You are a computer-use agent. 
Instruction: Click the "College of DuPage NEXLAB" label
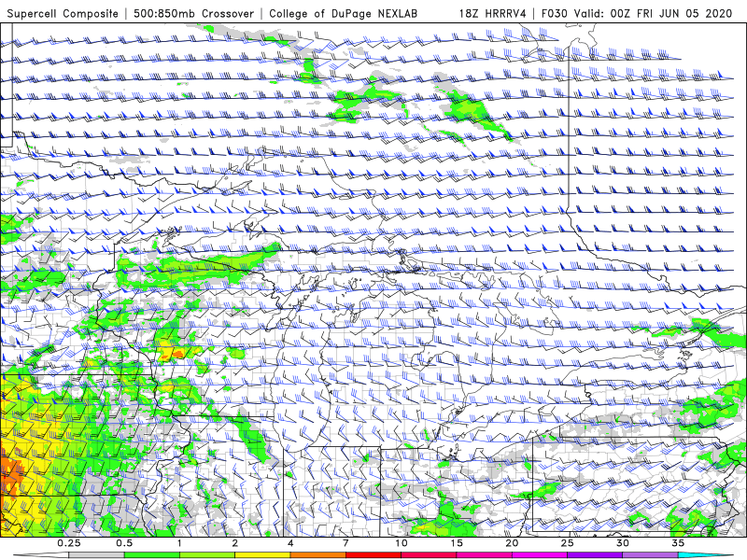pyautogui.click(x=343, y=13)
